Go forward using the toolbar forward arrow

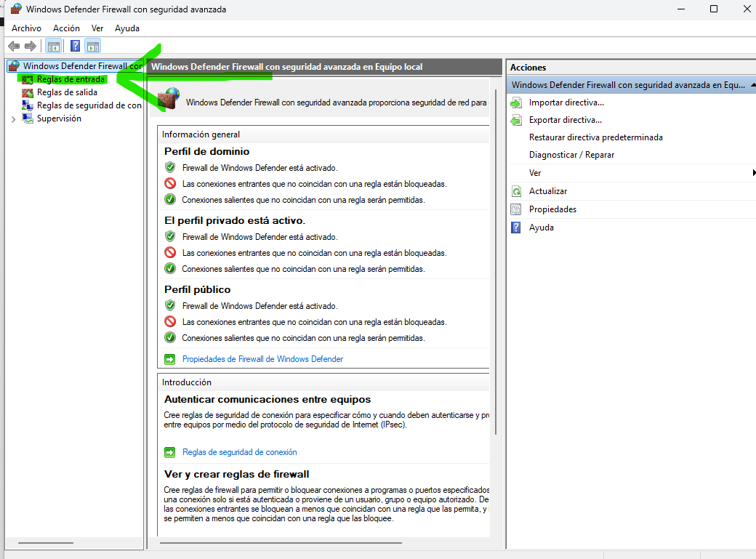31,47
